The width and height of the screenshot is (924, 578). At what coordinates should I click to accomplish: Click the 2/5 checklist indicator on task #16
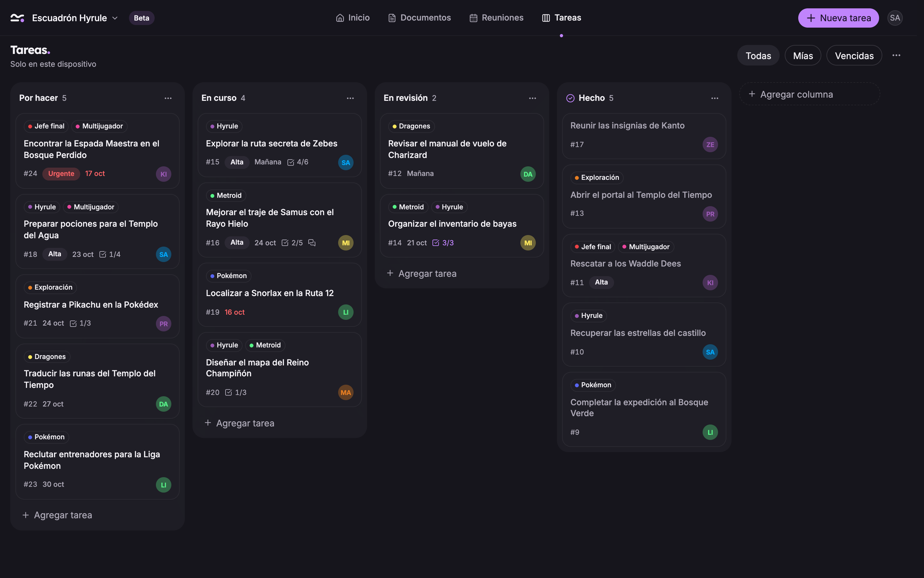pyautogui.click(x=292, y=243)
